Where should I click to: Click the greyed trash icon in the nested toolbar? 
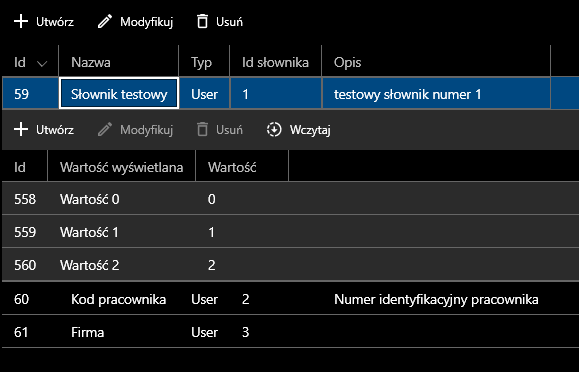pos(202,130)
